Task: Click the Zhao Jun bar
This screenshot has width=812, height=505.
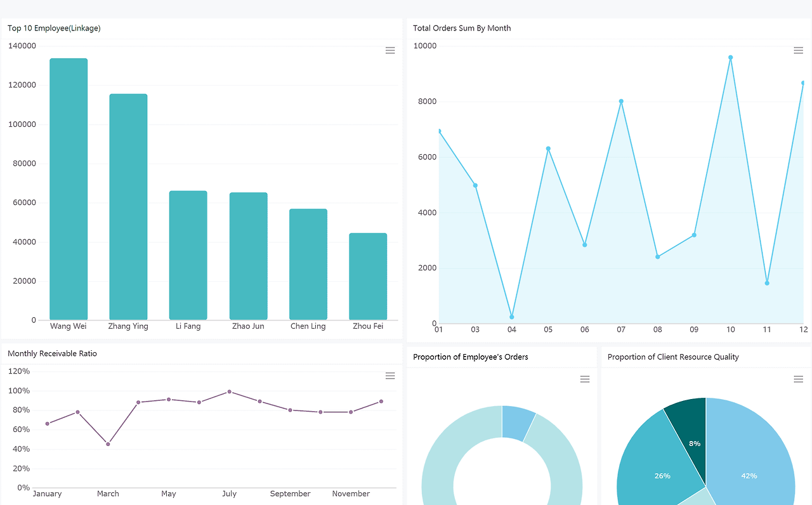Action: click(248, 256)
